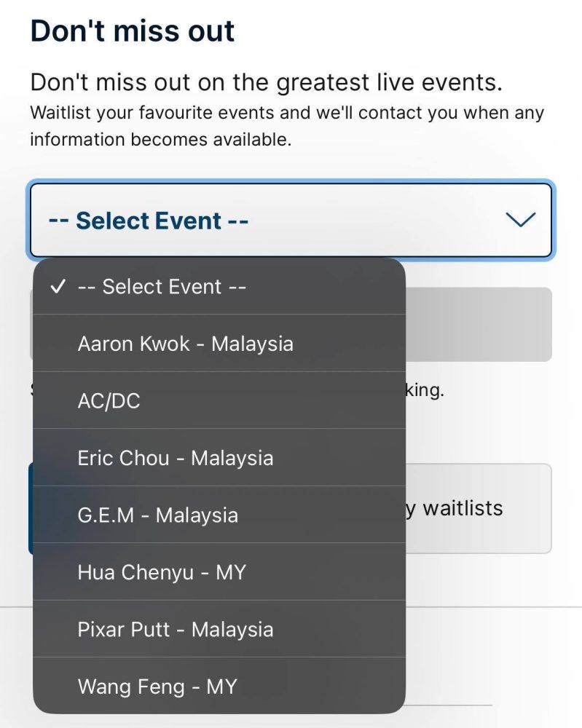Screen dimensions: 582x728
Task: Choose Aaron Kwok - Malaysia option
Action: coord(185,344)
